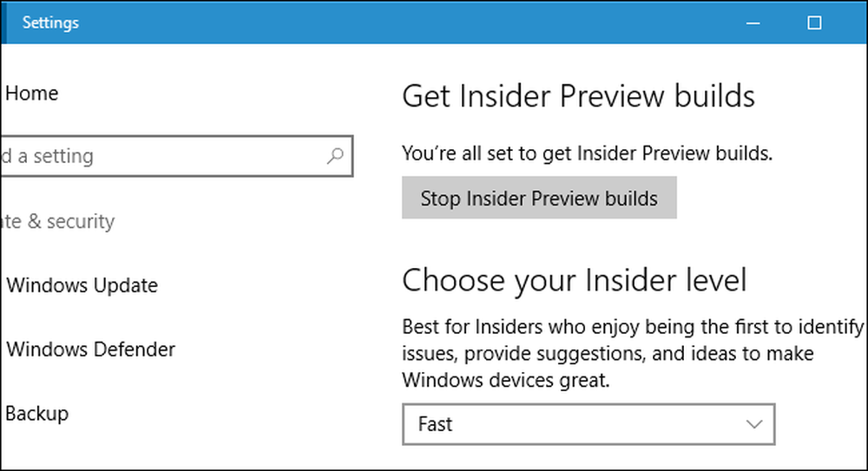Click the "You're all set" status text

coord(588,154)
